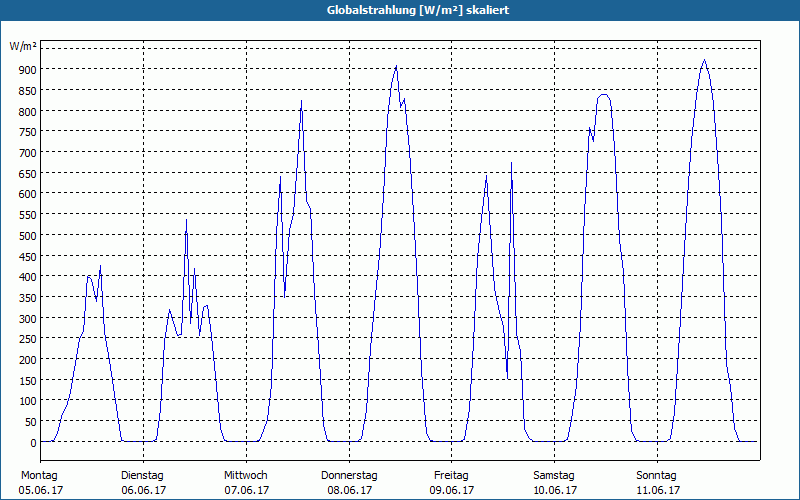800x500 pixels.
Task: Click Wednesday's radiation peak near 820
Action: [x=302, y=101]
